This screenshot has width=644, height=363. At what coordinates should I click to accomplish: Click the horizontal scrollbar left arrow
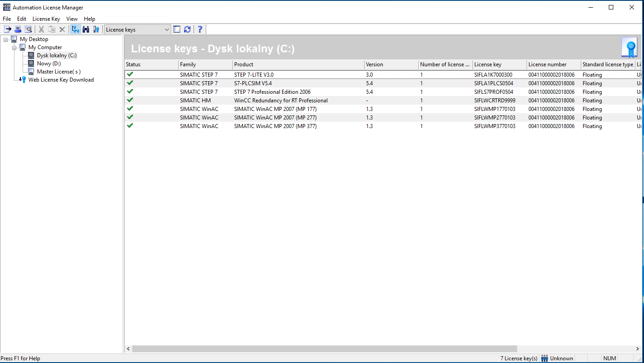(x=128, y=349)
